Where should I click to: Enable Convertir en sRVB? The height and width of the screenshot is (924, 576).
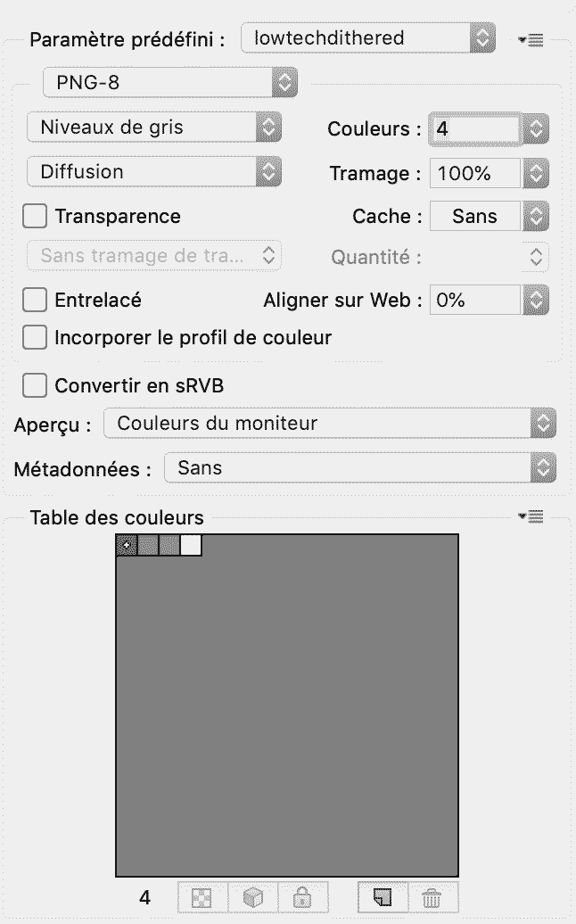[35, 386]
